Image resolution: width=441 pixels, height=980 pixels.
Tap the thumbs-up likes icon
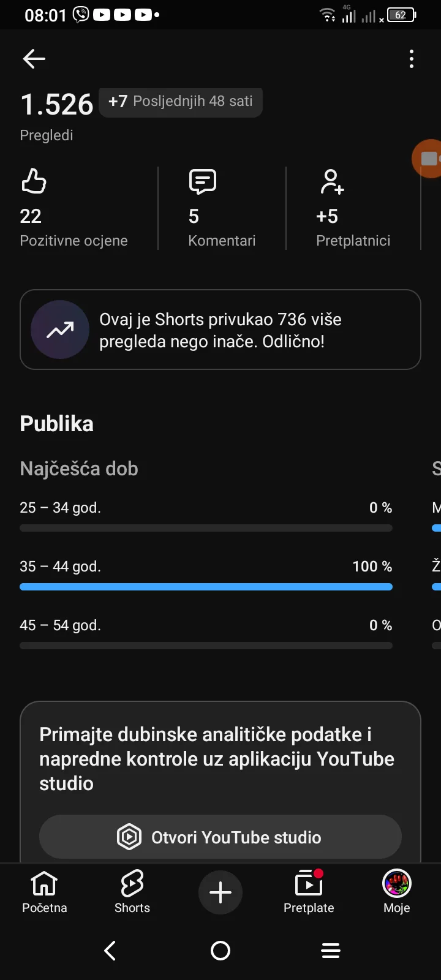point(34,181)
